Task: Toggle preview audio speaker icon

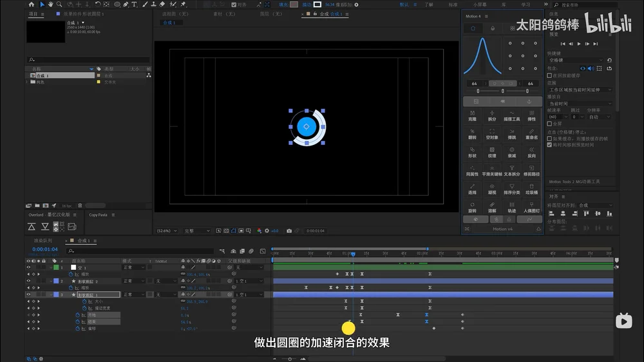Action: [x=591, y=69]
